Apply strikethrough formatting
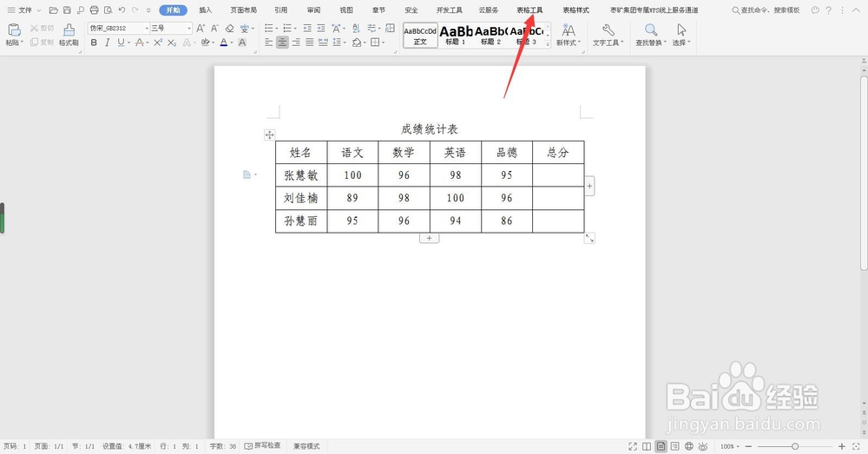This screenshot has height=454, width=868. point(140,43)
